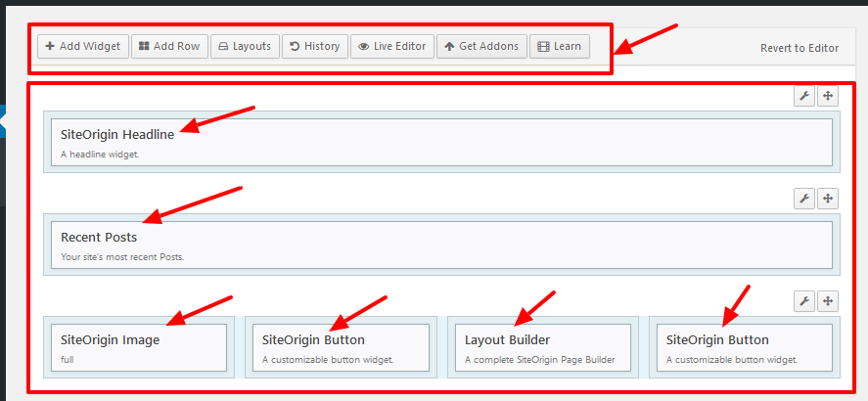Click 'A complete SiteOrigin Page Builder' text
This screenshot has height=401, width=868.
coord(540,360)
